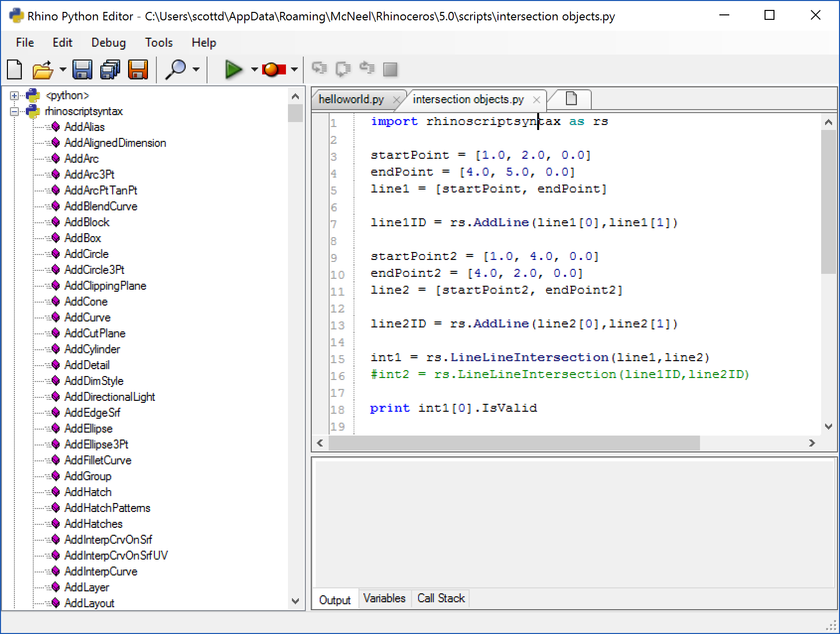The width and height of the screenshot is (840, 634).
Task: Open the new blank tab button
Action: click(571, 99)
